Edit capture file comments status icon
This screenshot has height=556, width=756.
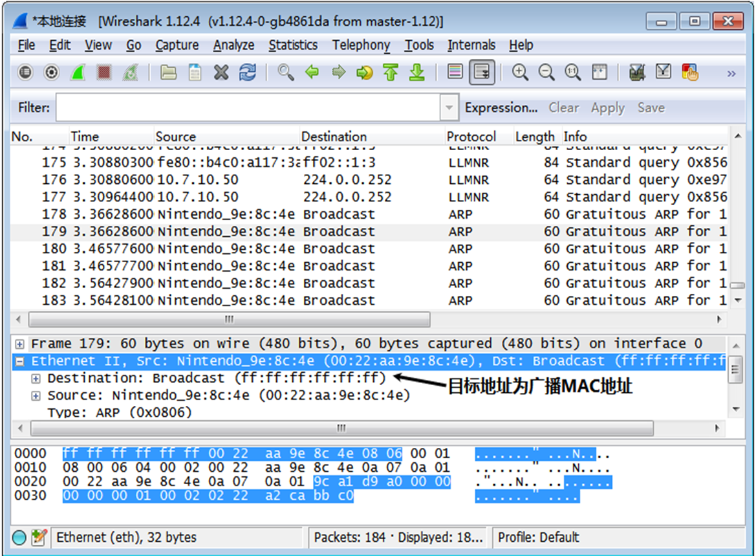click(39, 537)
